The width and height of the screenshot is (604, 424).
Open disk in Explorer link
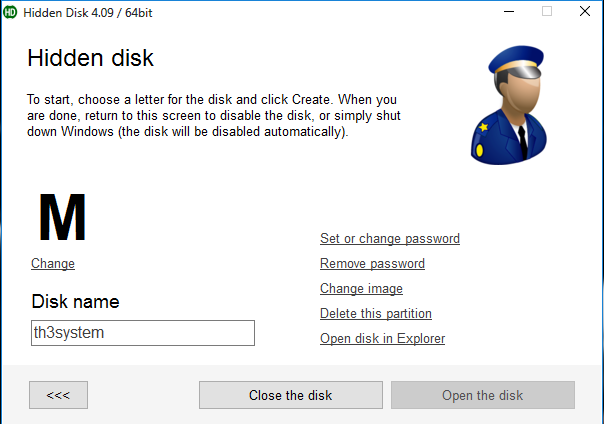382,339
